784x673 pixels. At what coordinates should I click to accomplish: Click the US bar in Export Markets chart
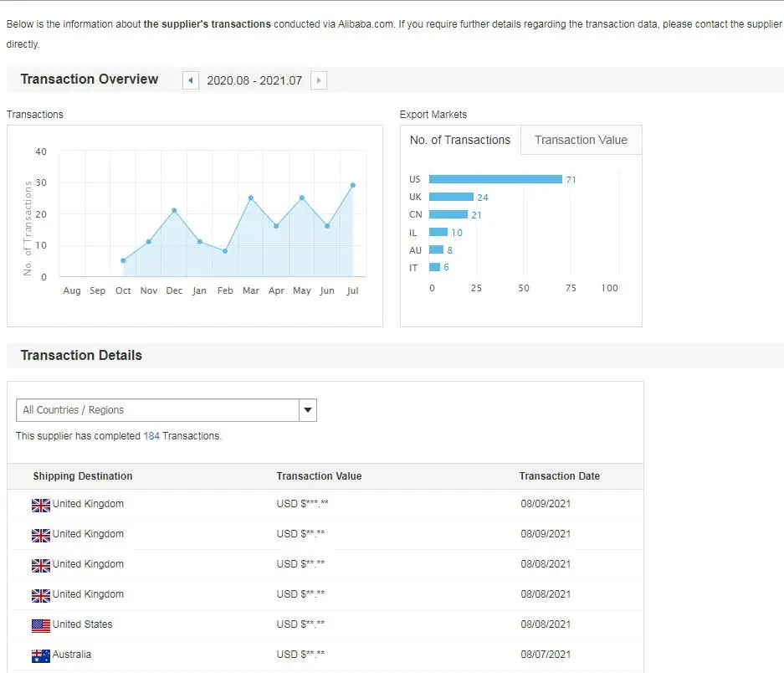coord(495,179)
